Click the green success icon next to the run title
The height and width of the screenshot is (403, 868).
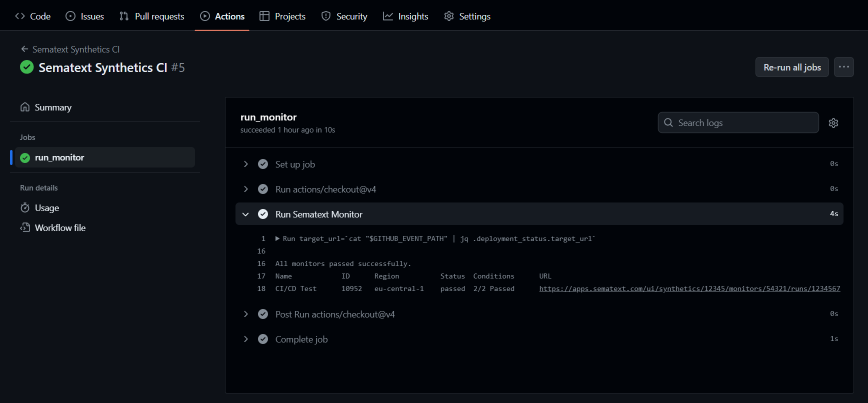pyautogui.click(x=27, y=67)
